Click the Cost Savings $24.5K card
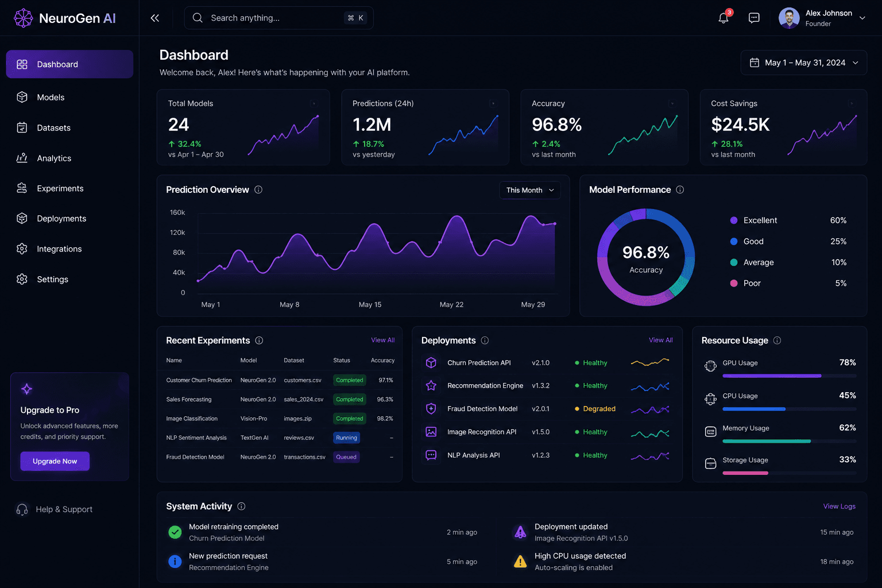 pyautogui.click(x=783, y=127)
